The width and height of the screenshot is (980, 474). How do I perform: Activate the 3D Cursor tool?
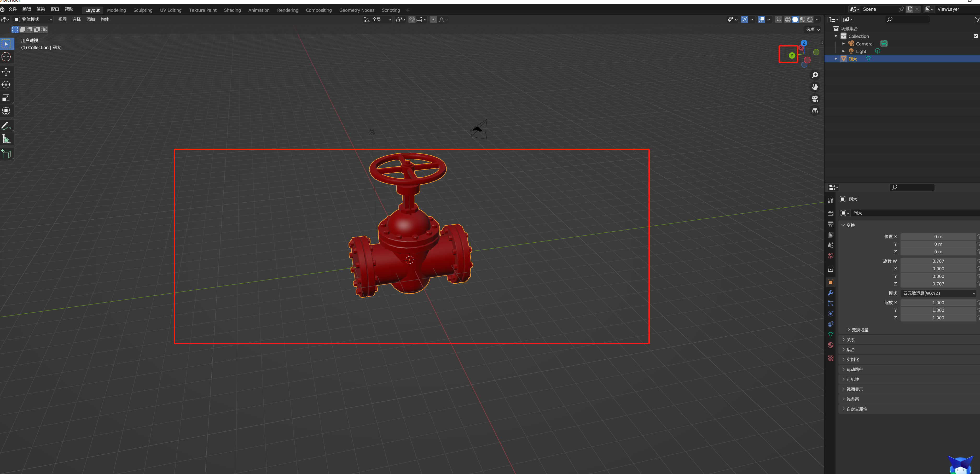(7, 57)
